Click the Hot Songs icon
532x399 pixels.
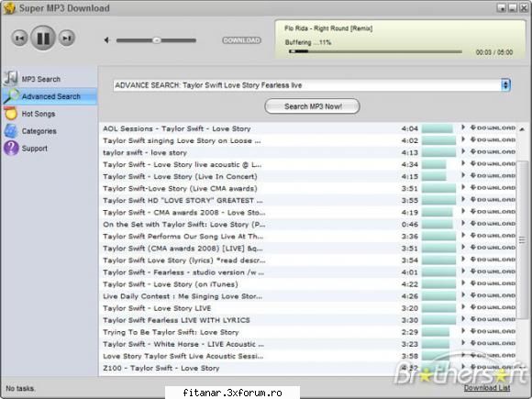click(x=11, y=114)
